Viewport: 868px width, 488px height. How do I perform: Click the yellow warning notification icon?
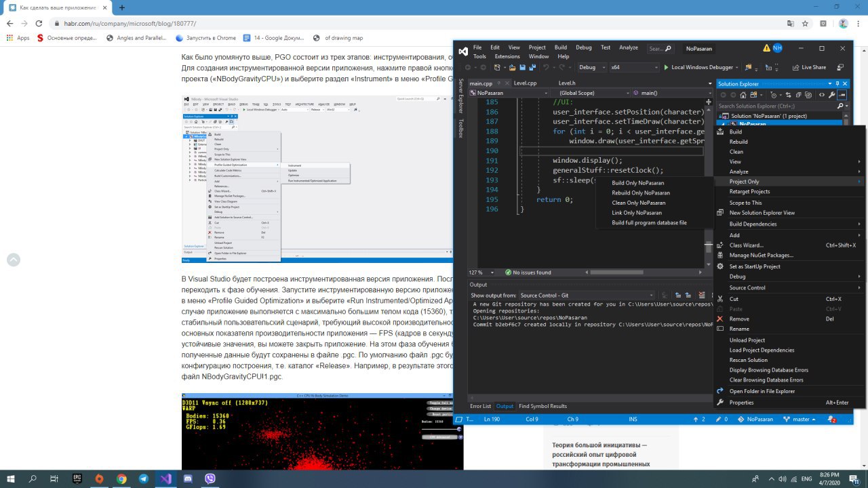[x=766, y=48]
